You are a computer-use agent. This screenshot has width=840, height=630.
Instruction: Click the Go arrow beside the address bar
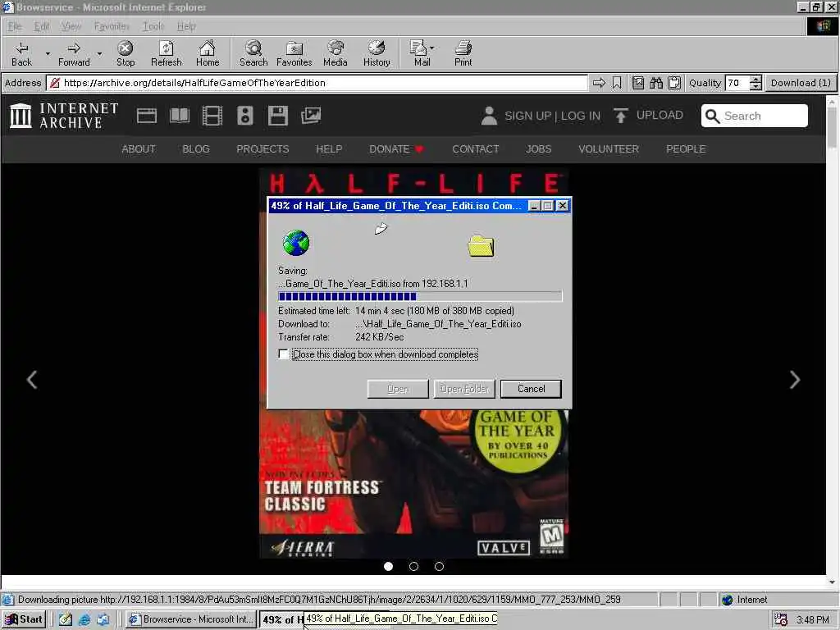tap(599, 83)
